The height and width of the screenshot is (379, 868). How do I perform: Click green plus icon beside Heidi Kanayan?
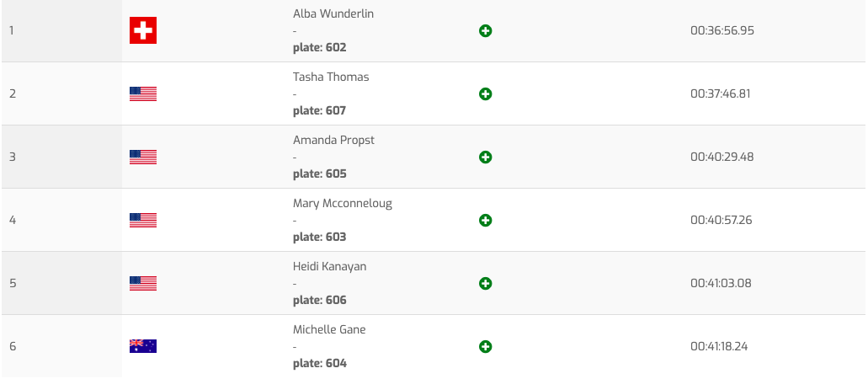[x=485, y=284]
